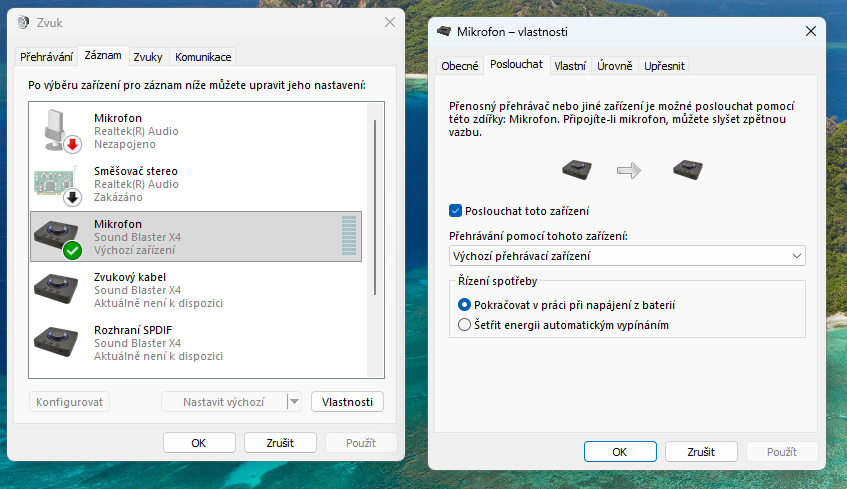847x489 pixels.
Task: Click the Směšovač stereo sound card icon
Action: [x=56, y=184]
